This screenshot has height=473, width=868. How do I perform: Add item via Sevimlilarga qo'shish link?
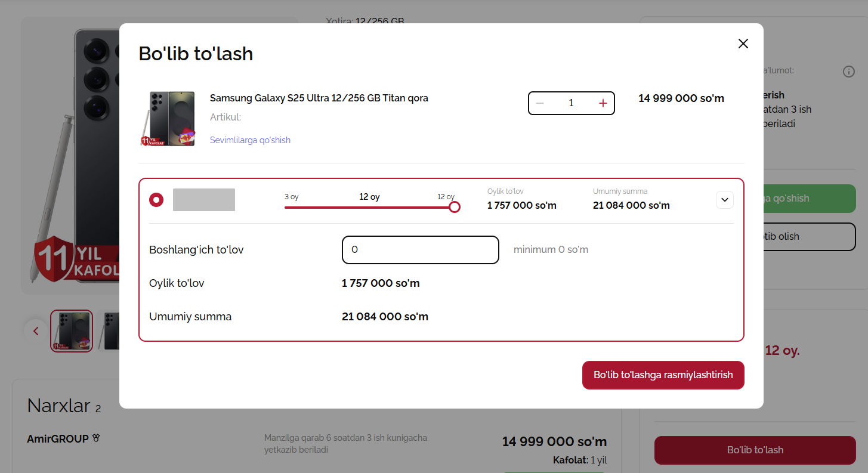point(250,140)
